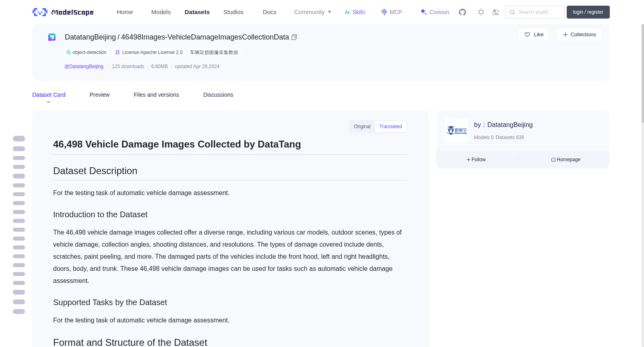Click the ModelScope logo

pos(63,12)
